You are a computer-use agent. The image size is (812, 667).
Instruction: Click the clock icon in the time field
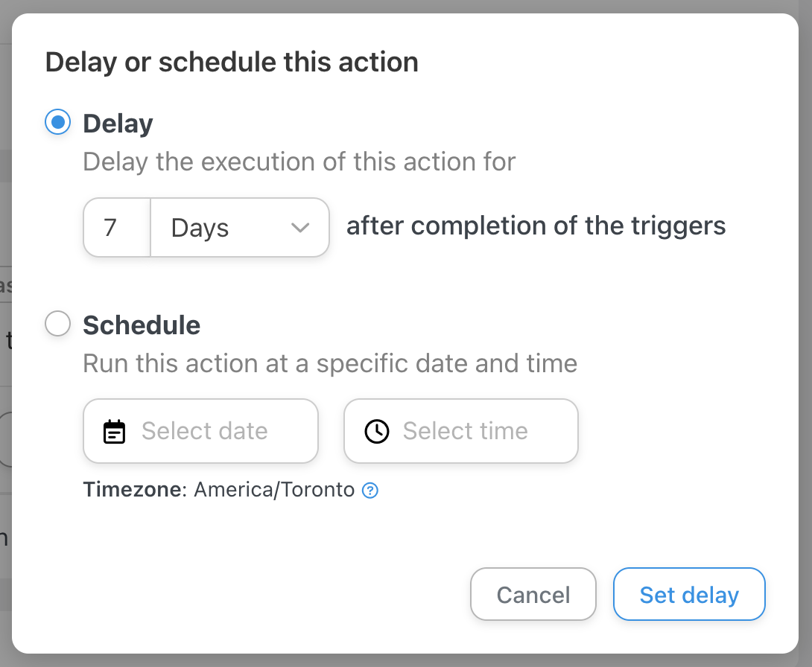[x=377, y=432]
